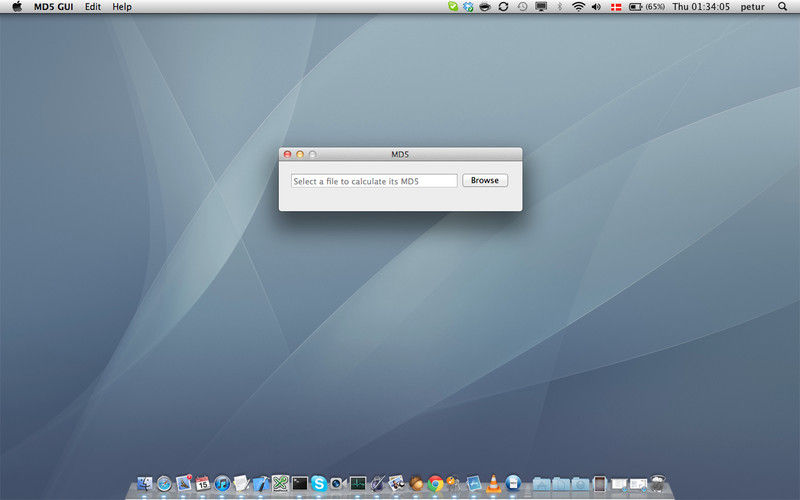Image resolution: width=800 pixels, height=500 pixels.
Task: Open the MD5 GUI application menu
Action: [54, 7]
